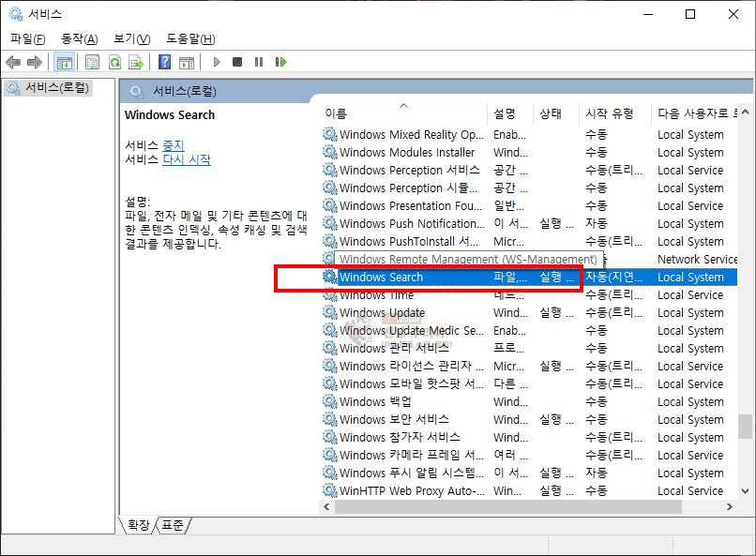756x556 pixels.
Task: Click gear icon of Windows 백업 row
Action: (330, 401)
